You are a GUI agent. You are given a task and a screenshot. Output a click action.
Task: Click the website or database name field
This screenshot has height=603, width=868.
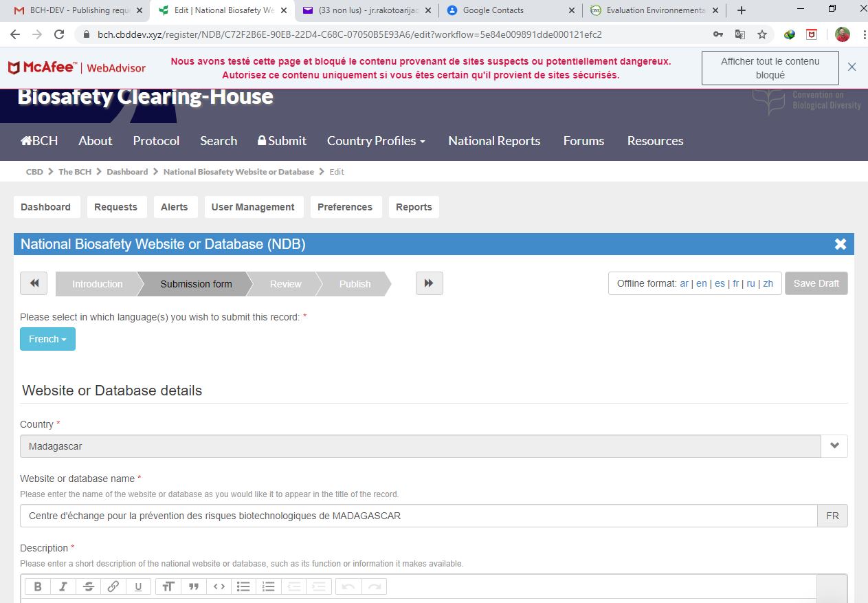point(418,516)
